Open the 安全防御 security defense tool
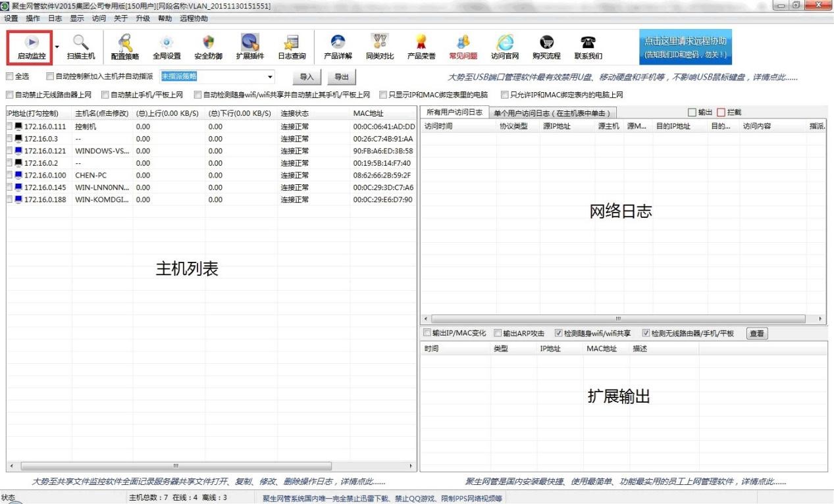The height and width of the screenshot is (504, 834). pyautogui.click(x=208, y=43)
